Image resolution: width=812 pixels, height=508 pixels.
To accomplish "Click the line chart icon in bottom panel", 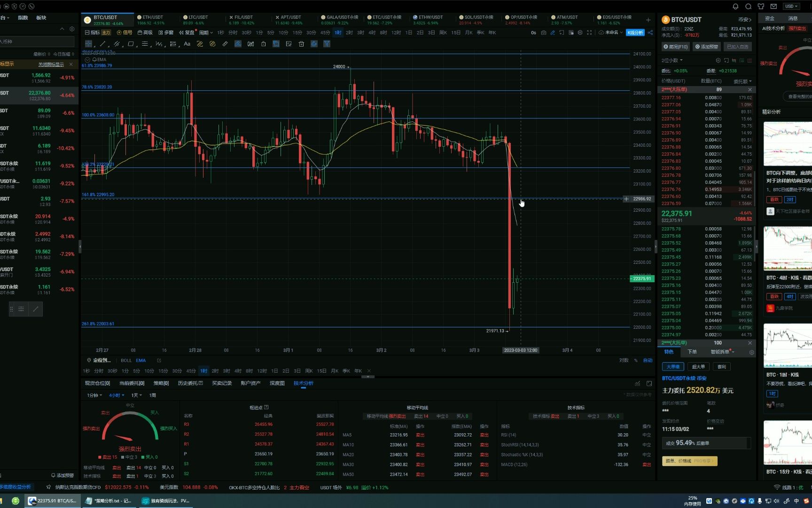I will (637, 383).
